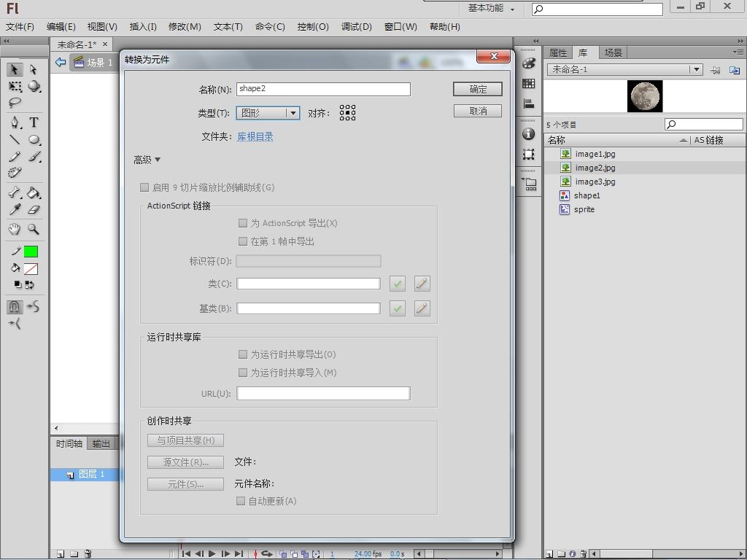Click the 取消 button
The width and height of the screenshot is (747, 560).
478,111
